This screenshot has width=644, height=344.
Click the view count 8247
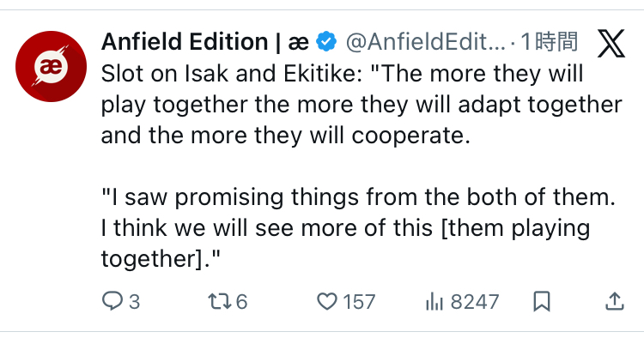pyautogui.click(x=474, y=301)
